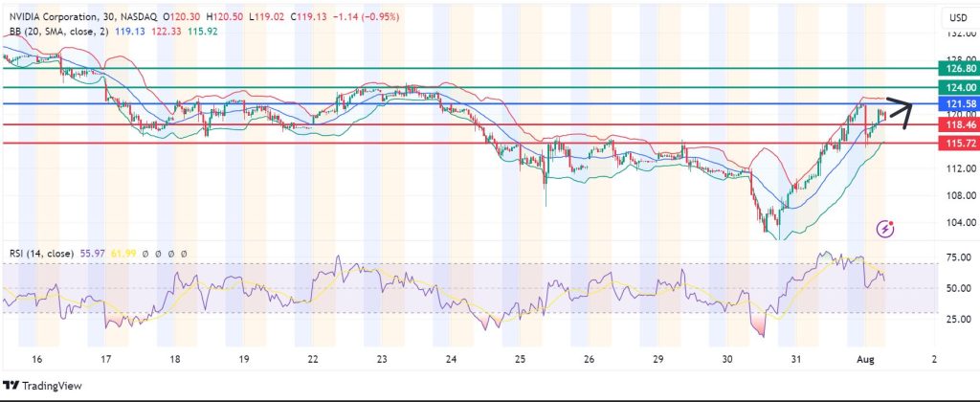This screenshot has width=980, height=402.
Task: Click date 31 on time axis
Action: (795, 360)
